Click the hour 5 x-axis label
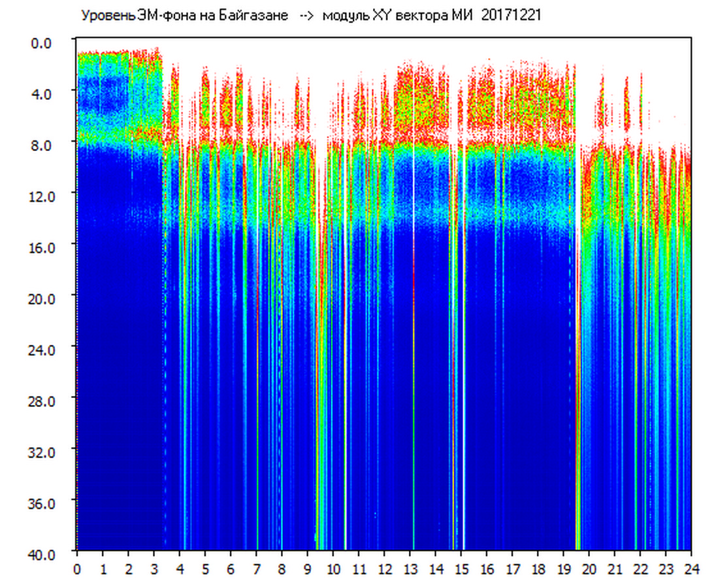The image size is (716, 588). [205, 569]
